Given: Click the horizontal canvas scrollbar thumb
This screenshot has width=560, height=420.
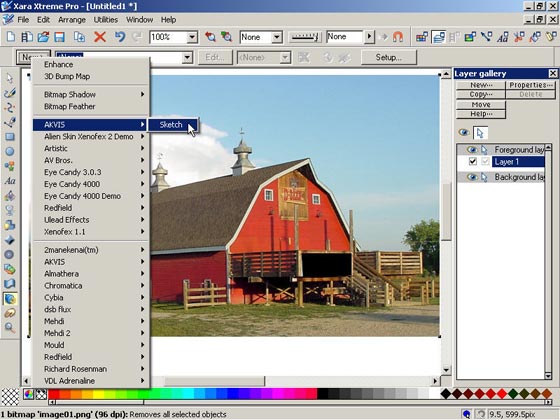Looking at the screenshot, I should (x=214, y=381).
